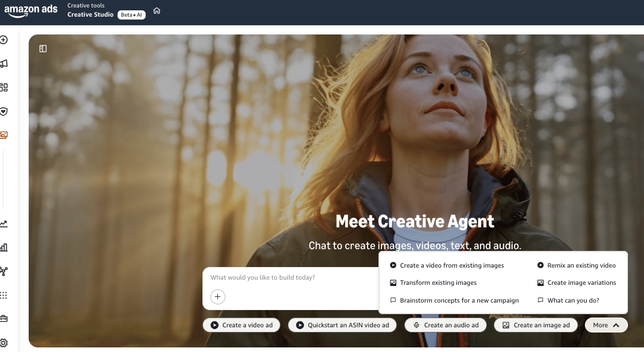Click the Create an audio ad button

tap(446, 325)
